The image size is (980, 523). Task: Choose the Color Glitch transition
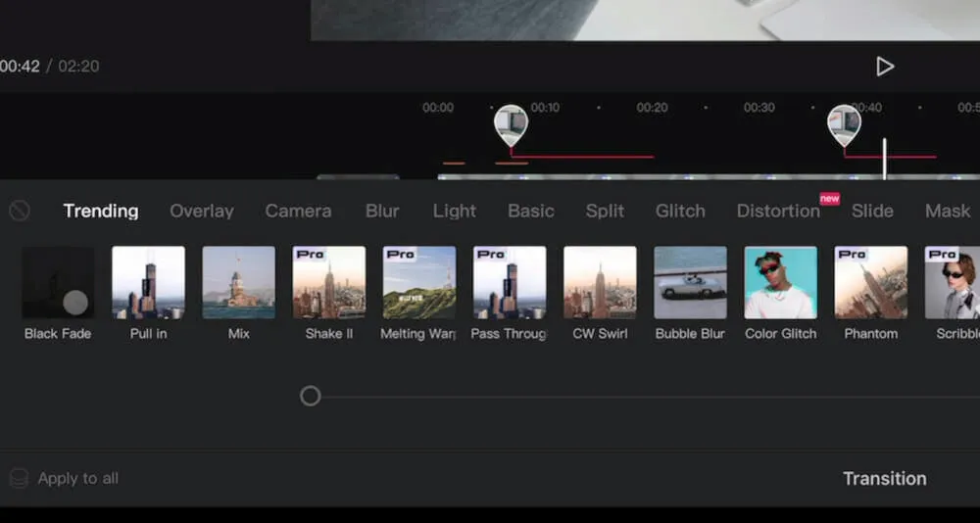coord(780,283)
